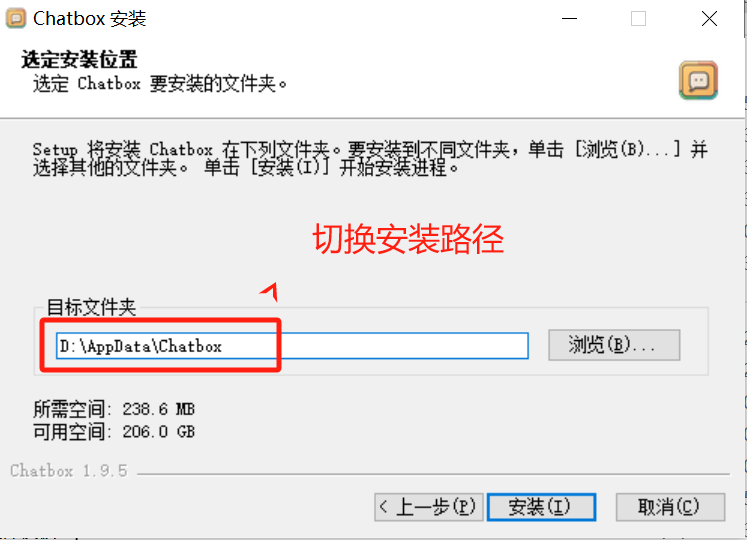Click the 目标文件夹 group label

point(91,307)
